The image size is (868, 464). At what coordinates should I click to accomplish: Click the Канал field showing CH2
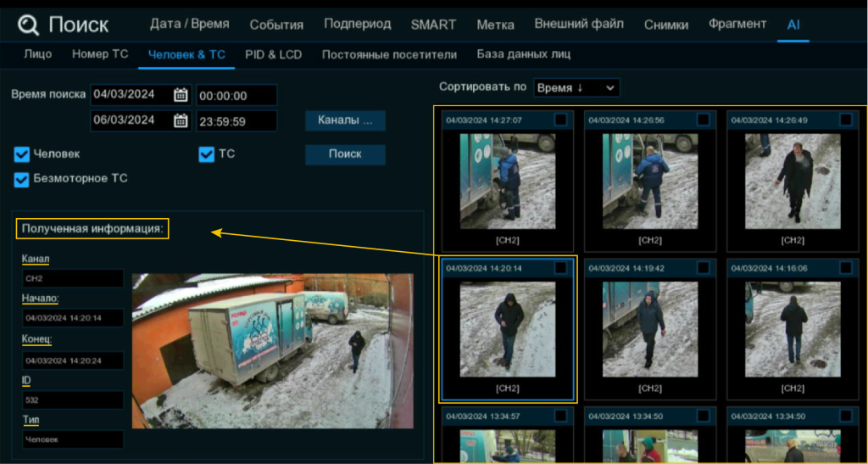pos(73,278)
